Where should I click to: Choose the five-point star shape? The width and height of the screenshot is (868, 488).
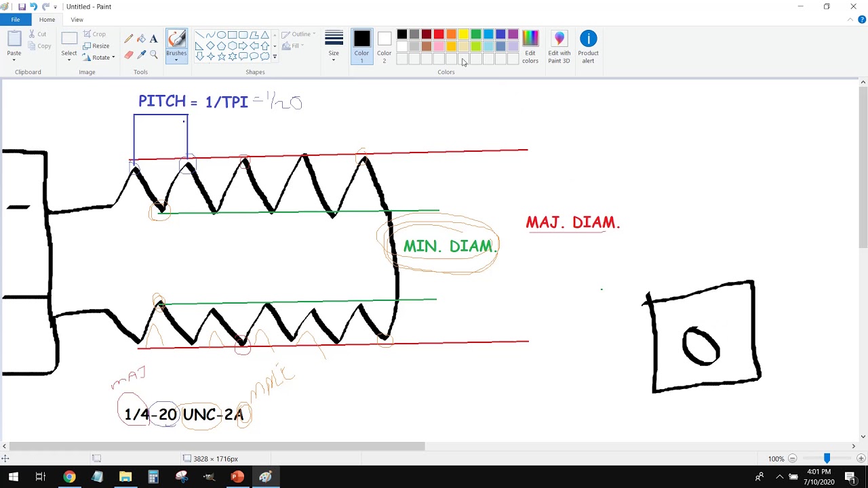pos(221,57)
